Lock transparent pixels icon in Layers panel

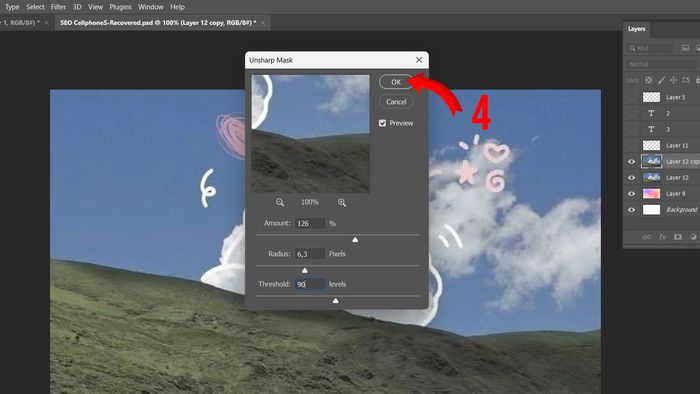(649, 80)
